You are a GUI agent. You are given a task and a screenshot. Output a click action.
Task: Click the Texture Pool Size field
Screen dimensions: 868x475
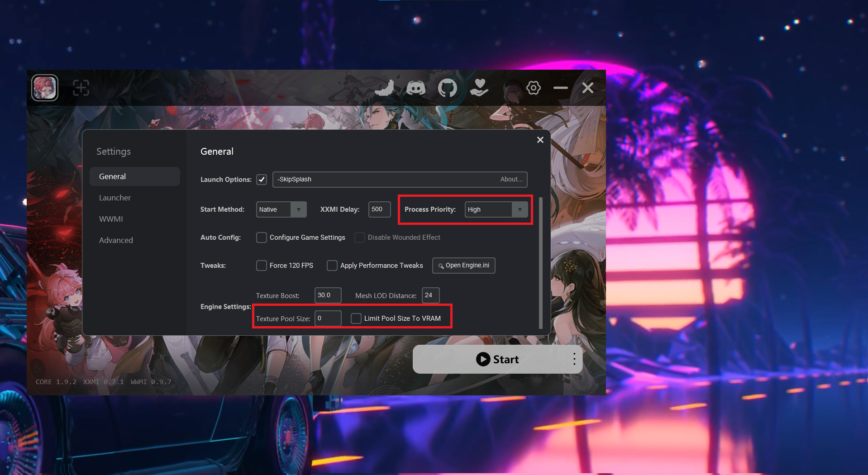[x=328, y=318]
